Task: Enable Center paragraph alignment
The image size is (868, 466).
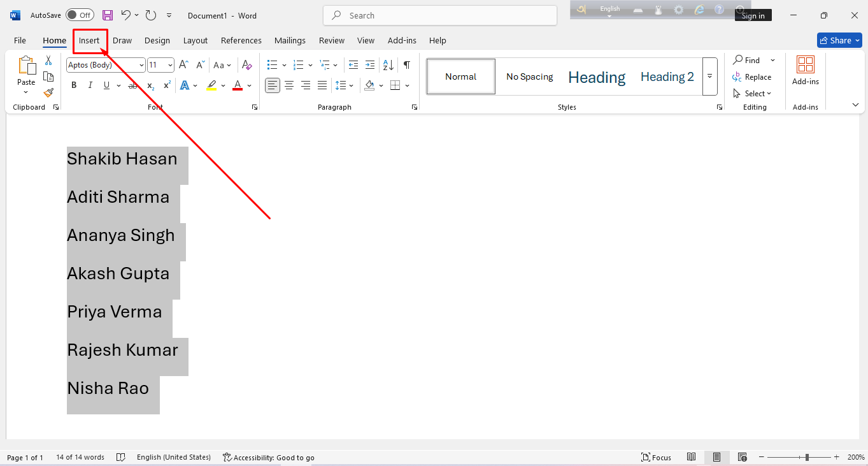Action: (x=289, y=85)
